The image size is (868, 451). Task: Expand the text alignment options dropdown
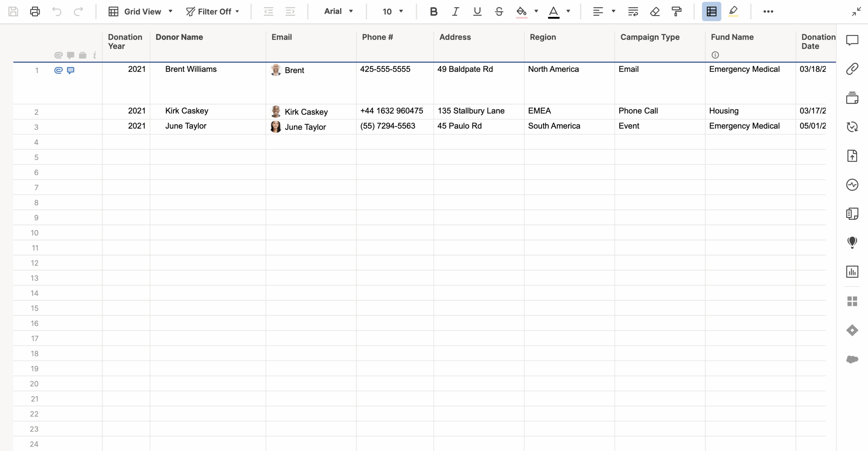click(x=613, y=11)
